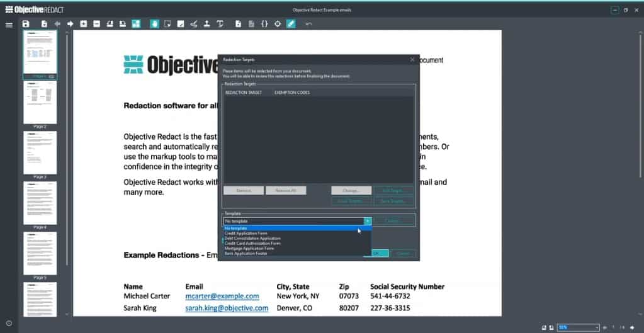Select the freehand highlighter pen tool
This screenshot has width=644, height=333.
[193, 24]
